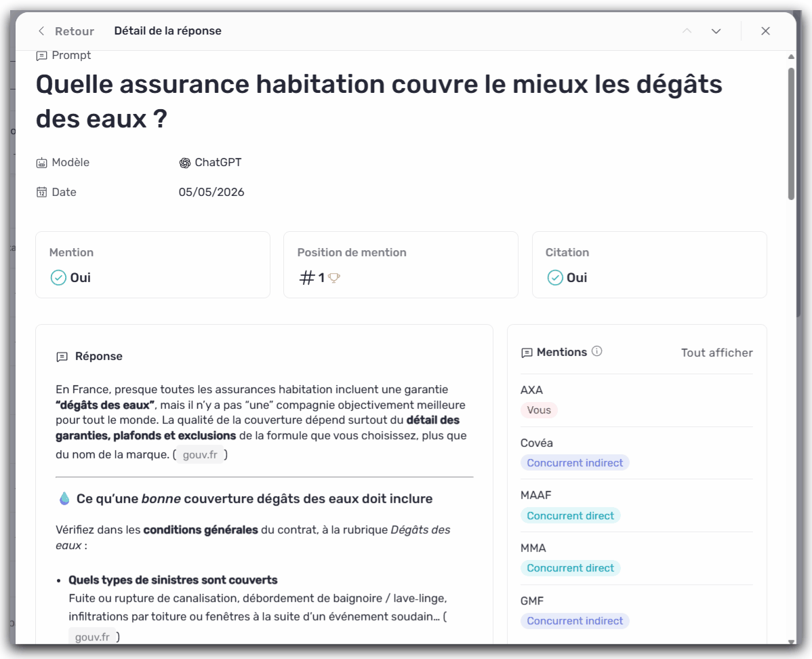
Task: Go to previous response with up chevron
Action: click(687, 31)
